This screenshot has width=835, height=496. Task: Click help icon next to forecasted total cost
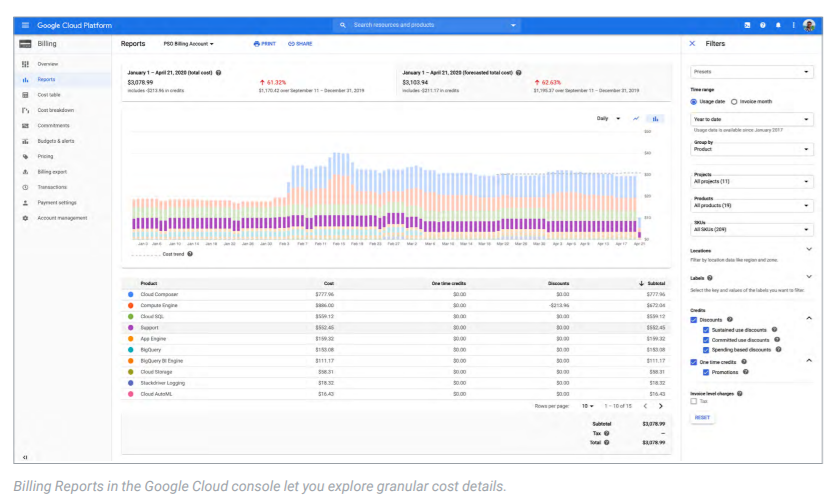[519, 73]
